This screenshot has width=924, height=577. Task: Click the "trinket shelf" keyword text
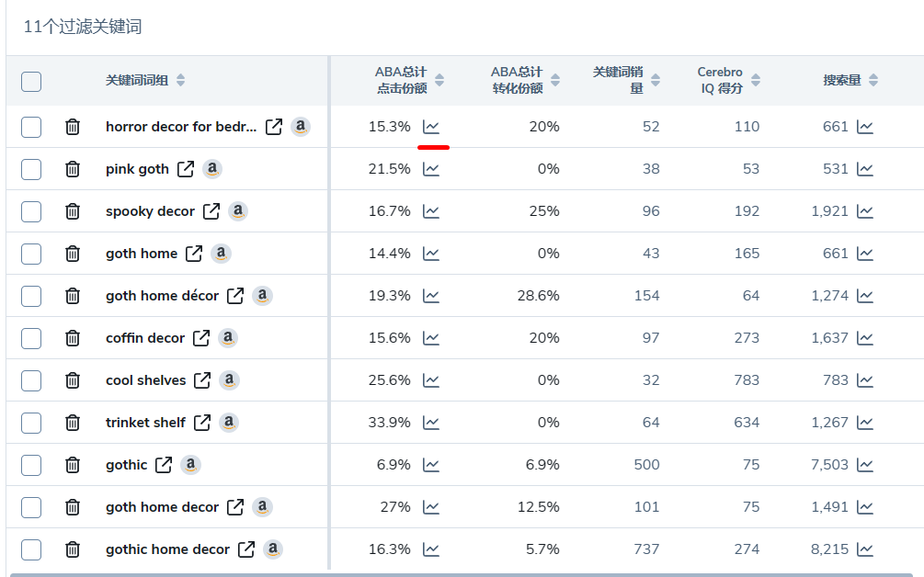[145, 423]
